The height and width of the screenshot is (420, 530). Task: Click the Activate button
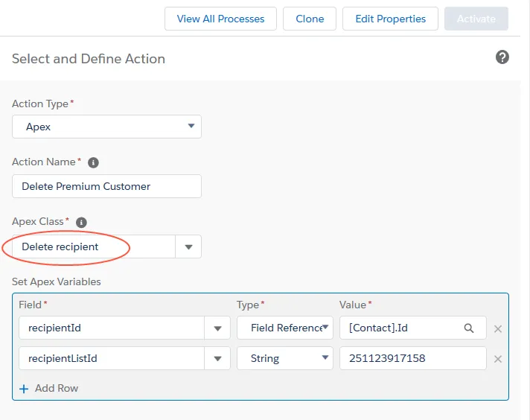[476, 19]
